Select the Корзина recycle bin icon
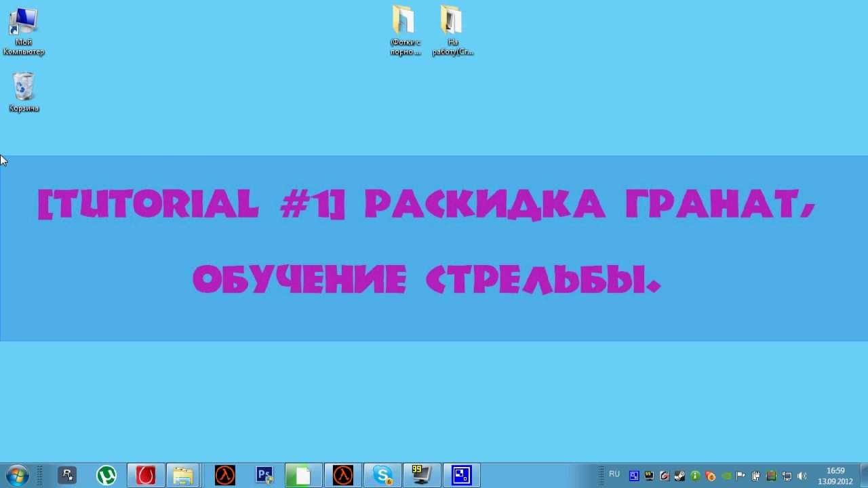868x488 pixels. point(24,92)
